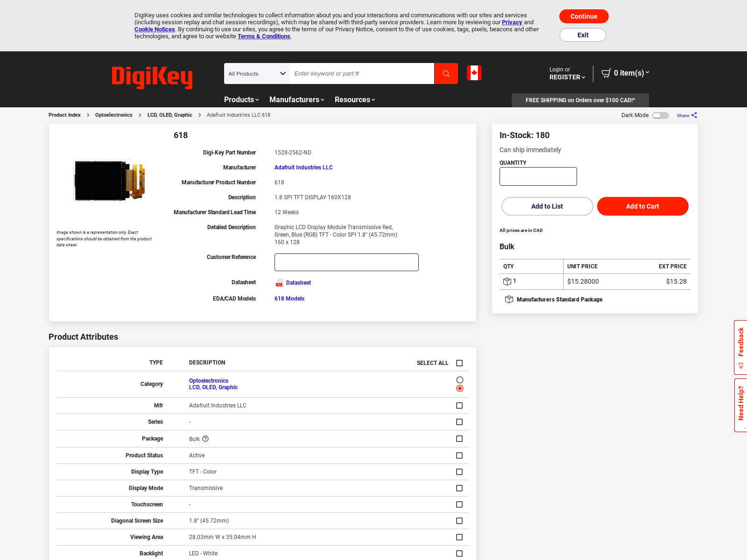This screenshot has width=747, height=560.
Task: Click LCD, OLED, Graphic link in Category row
Action: point(213,387)
